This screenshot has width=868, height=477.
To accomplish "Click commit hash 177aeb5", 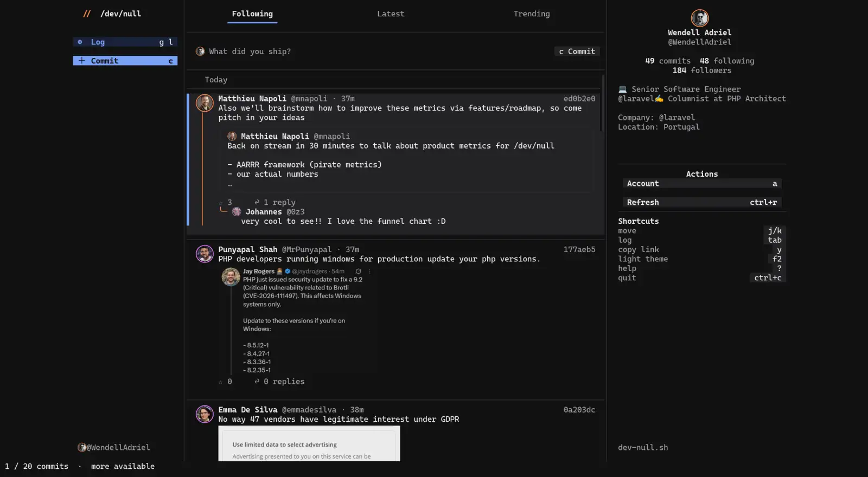I will (x=579, y=249).
